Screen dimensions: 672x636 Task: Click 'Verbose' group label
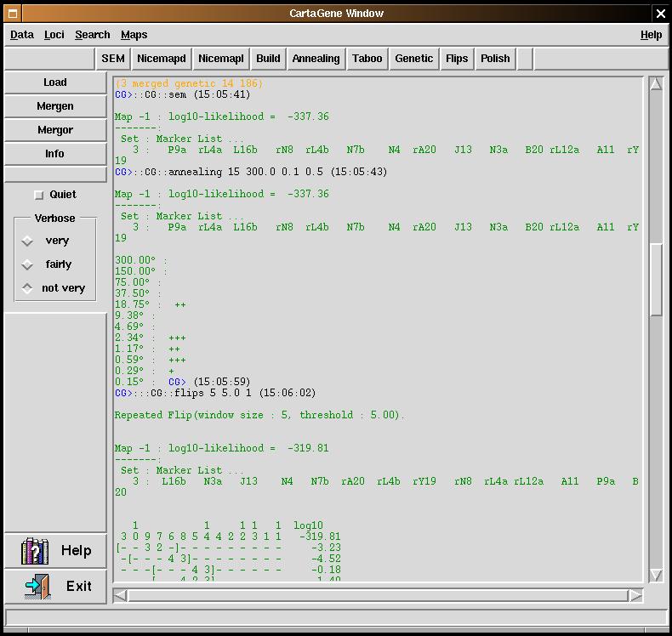click(x=54, y=219)
